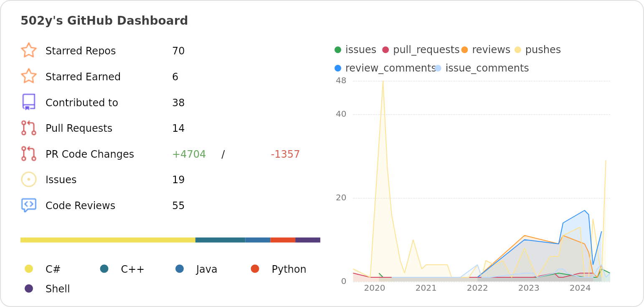644x307 pixels.
Task: Click the 2021 x-axis label
Action: tap(426, 288)
